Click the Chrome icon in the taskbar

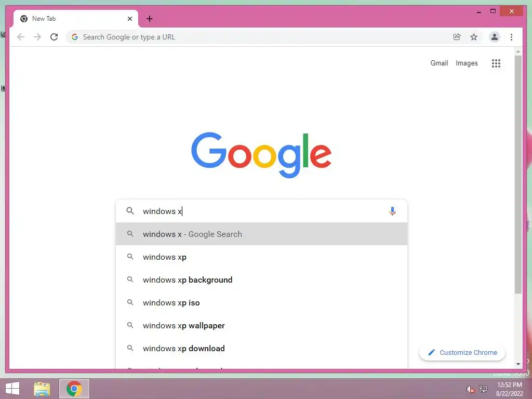[74, 389]
